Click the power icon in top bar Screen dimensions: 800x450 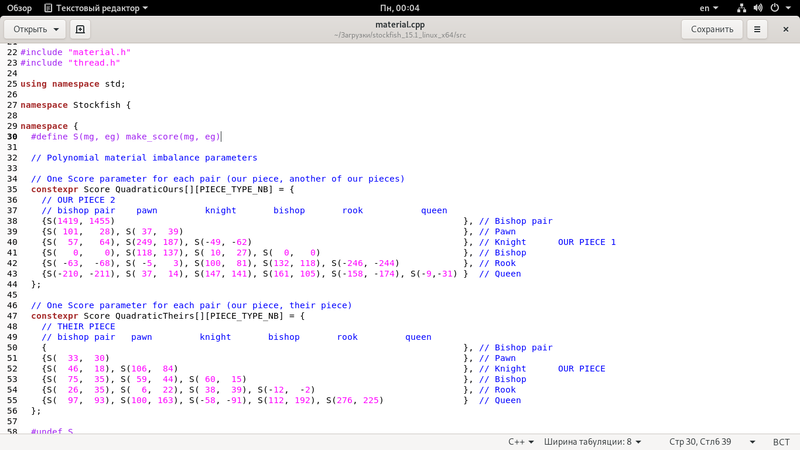pos(774,8)
